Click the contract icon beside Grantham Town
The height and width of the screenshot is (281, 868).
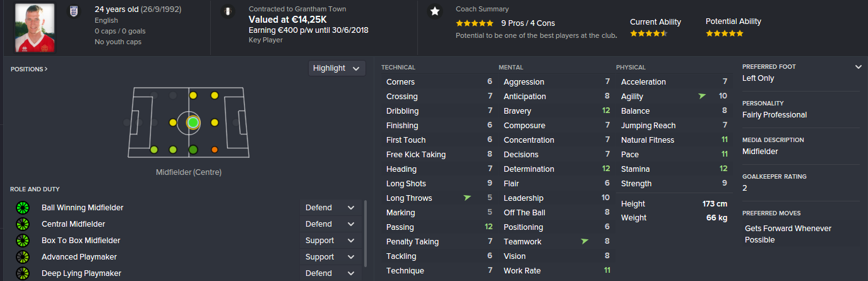click(x=227, y=11)
